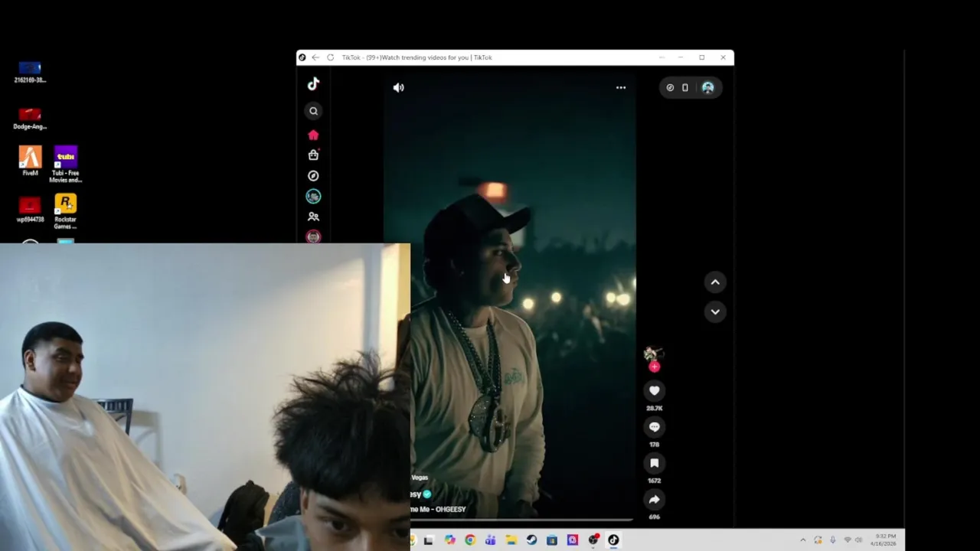Follow the creator with the red plus
The image size is (980, 551).
(654, 367)
